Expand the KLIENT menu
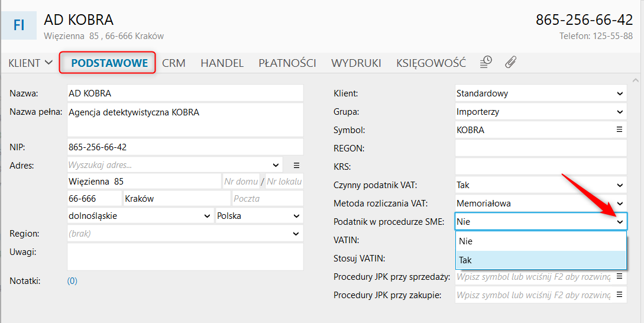Screen dimensions: 644x323 [x=30, y=63]
